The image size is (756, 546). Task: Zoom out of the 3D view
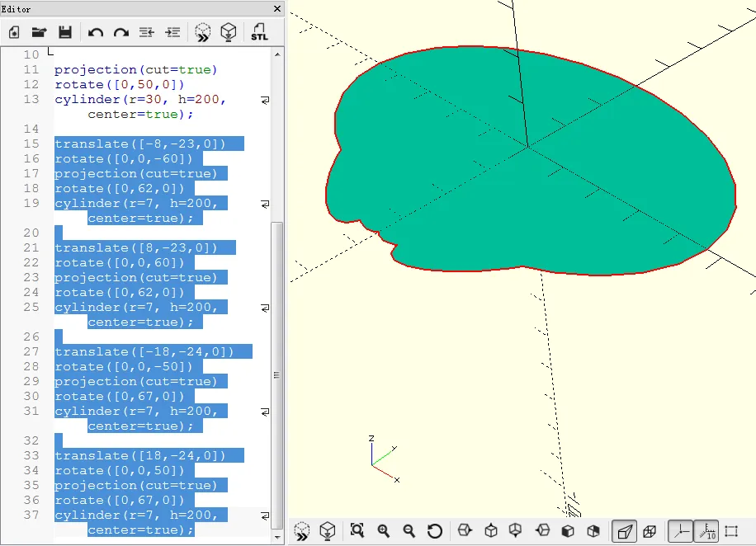pos(409,530)
